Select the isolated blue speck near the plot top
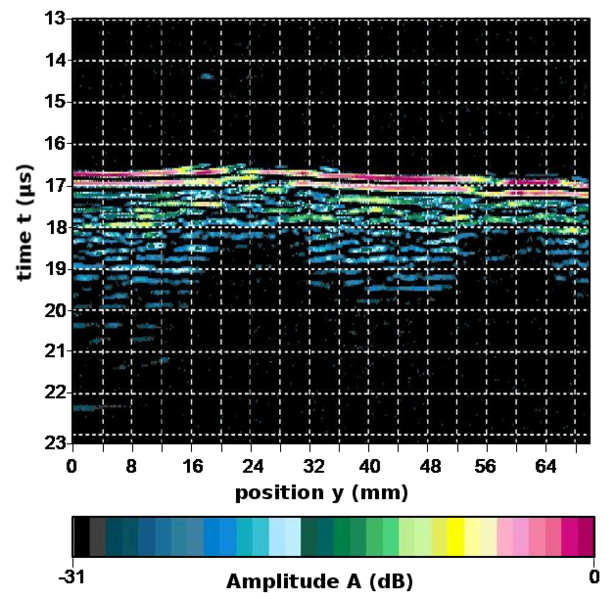Image resolution: width=616 pixels, height=599 pixels. (207, 76)
